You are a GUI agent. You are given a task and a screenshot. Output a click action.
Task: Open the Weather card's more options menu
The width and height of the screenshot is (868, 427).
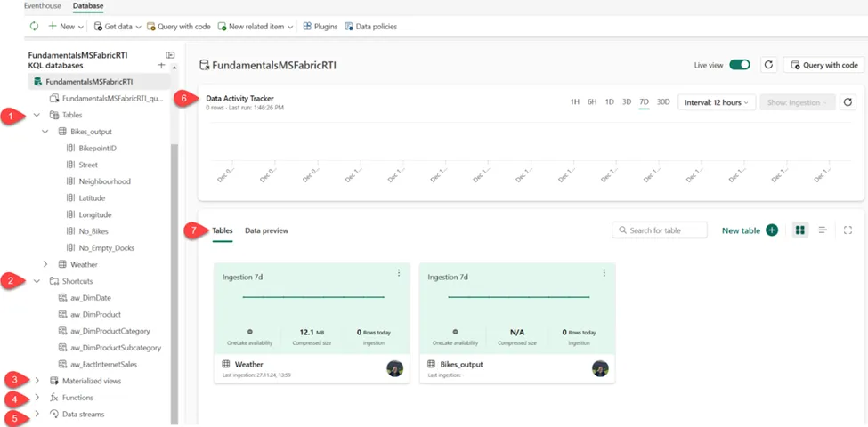pos(399,273)
